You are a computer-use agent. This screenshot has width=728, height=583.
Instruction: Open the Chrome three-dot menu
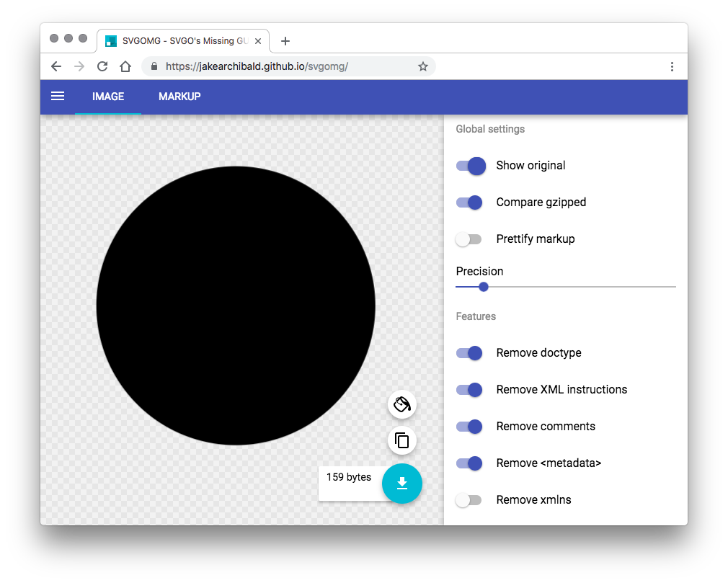tap(672, 66)
